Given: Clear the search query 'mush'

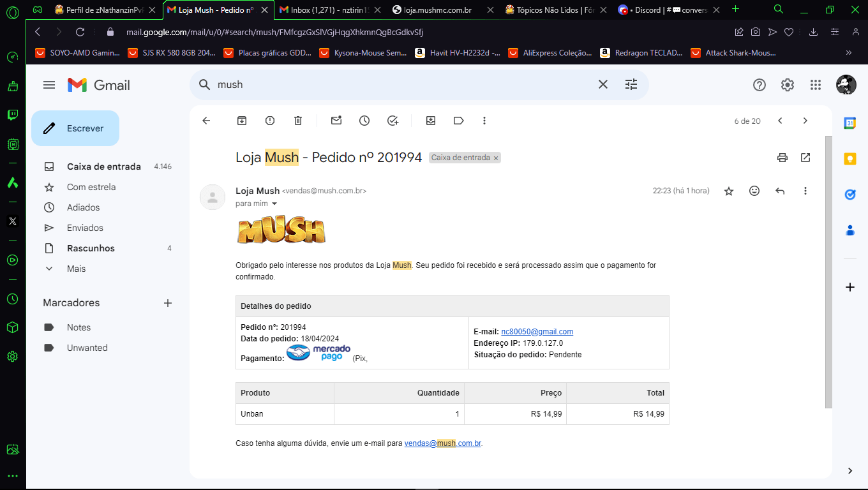Looking at the screenshot, I should coord(602,84).
